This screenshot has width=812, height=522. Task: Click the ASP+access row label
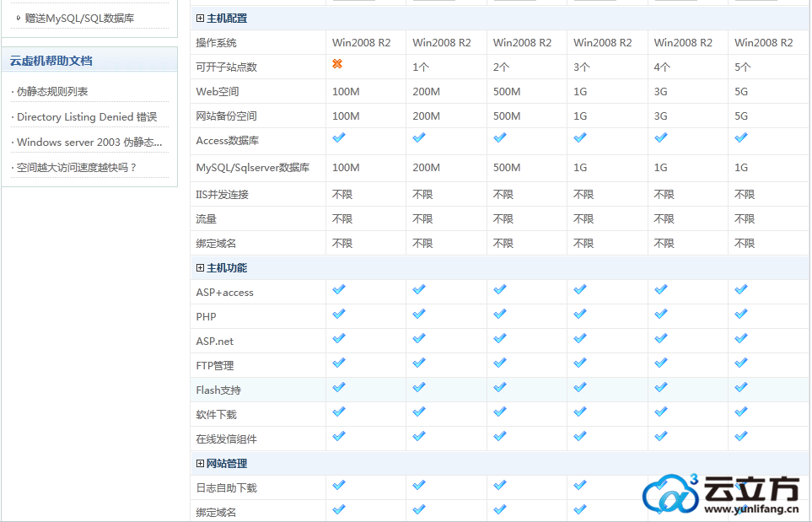pyautogui.click(x=225, y=293)
